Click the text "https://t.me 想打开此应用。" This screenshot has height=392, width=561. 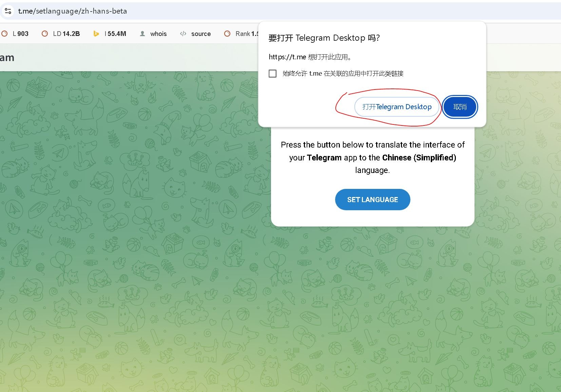click(310, 57)
